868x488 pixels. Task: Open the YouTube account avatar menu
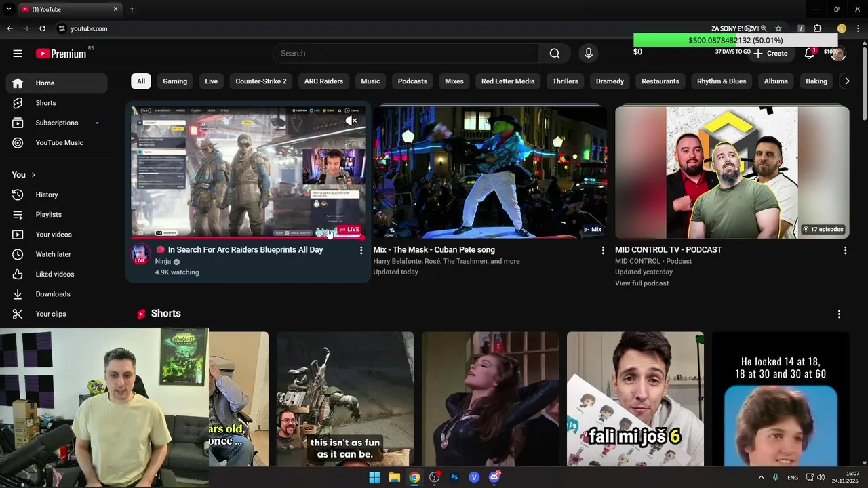coord(838,54)
